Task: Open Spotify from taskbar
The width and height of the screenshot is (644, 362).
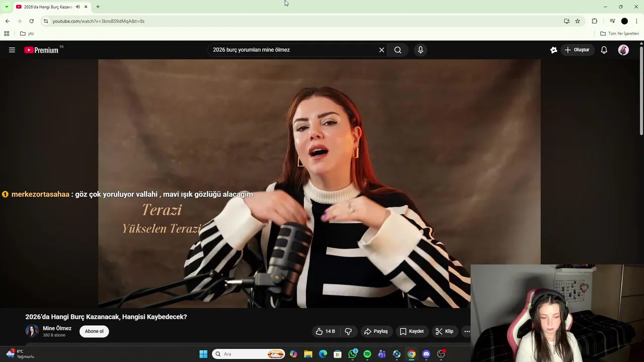Action: [x=367, y=354]
